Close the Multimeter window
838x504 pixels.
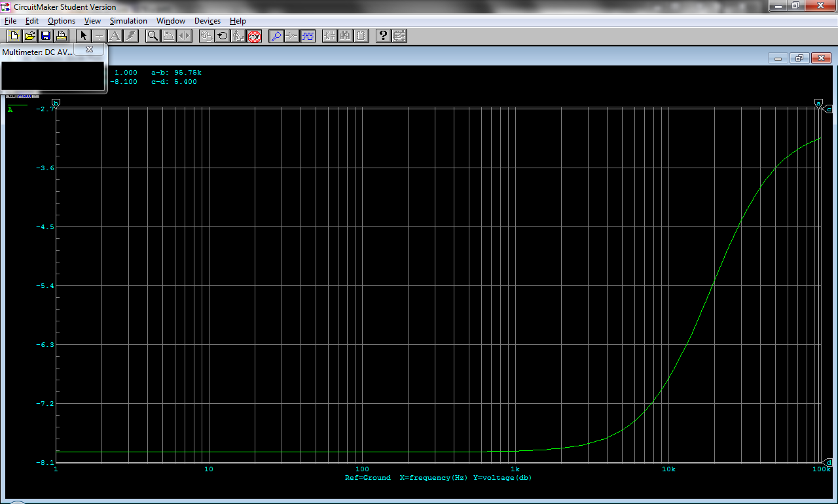pos(90,49)
